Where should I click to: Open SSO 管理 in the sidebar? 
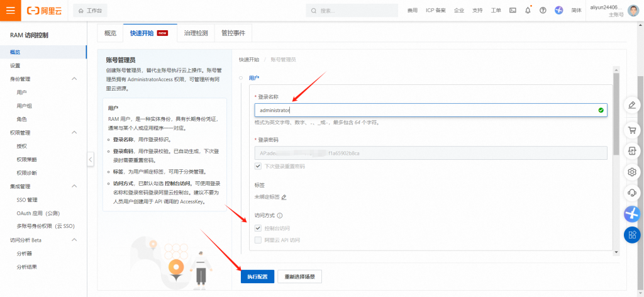27,199
